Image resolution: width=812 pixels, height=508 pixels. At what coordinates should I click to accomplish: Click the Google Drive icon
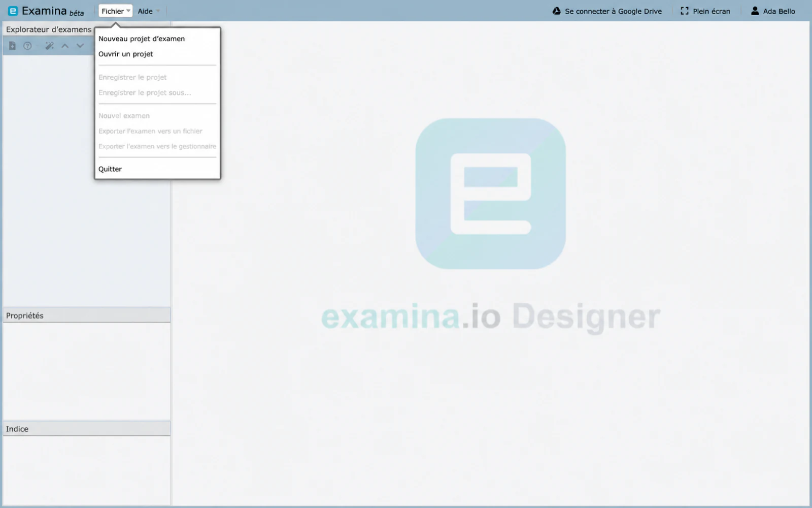pos(557,11)
